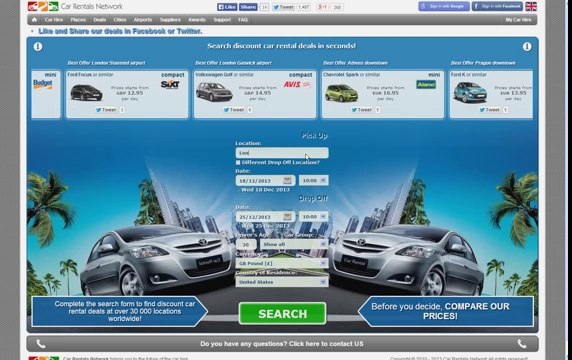The image size is (572, 360).
Task: Like the page with Facebook Like button
Action: click(x=227, y=7)
